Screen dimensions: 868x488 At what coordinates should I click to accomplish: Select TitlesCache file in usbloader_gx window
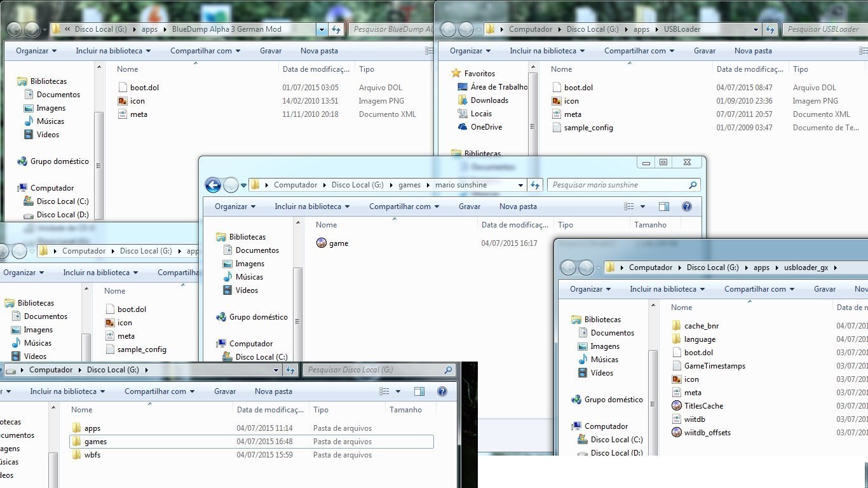697,406
